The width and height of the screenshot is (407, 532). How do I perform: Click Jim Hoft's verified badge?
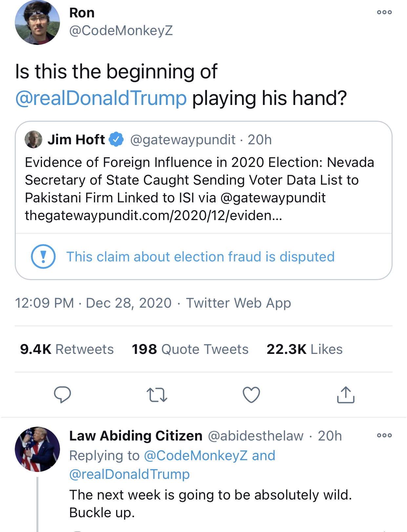(x=116, y=139)
